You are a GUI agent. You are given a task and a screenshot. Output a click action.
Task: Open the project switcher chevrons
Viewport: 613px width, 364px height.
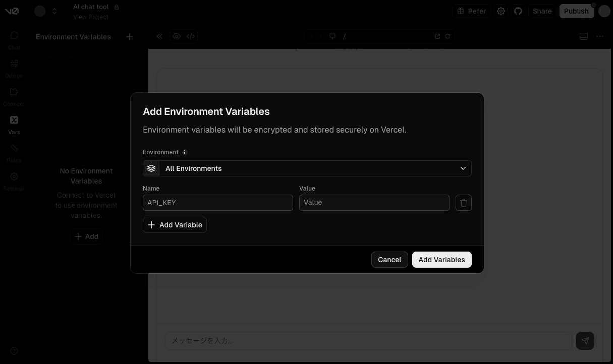tap(54, 11)
